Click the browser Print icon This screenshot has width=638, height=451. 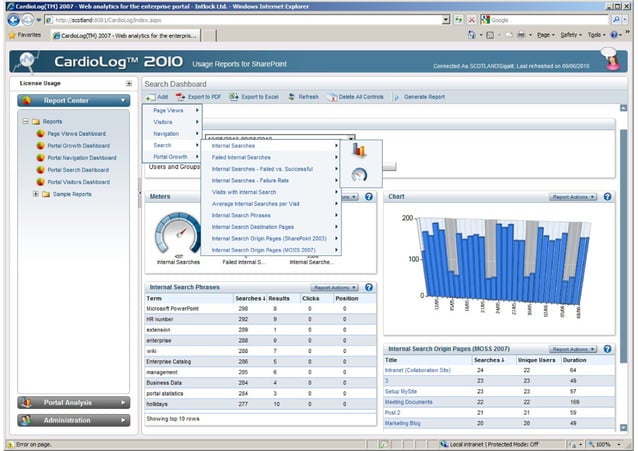pos(521,35)
